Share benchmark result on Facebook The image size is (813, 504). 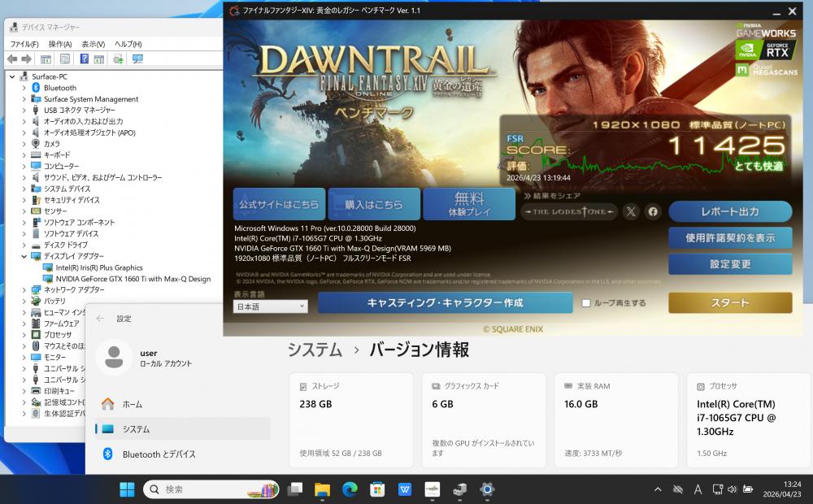pos(653,211)
